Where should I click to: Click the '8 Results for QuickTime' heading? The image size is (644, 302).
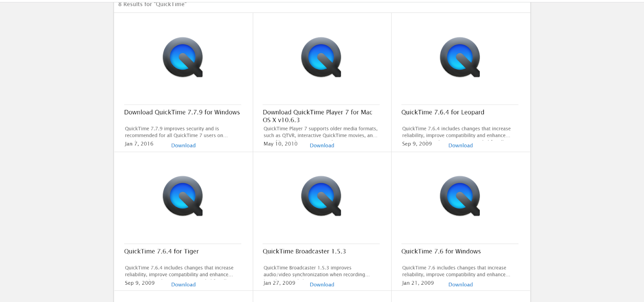153,4
